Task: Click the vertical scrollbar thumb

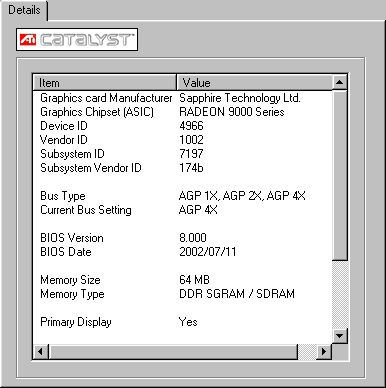Action: click(340, 175)
